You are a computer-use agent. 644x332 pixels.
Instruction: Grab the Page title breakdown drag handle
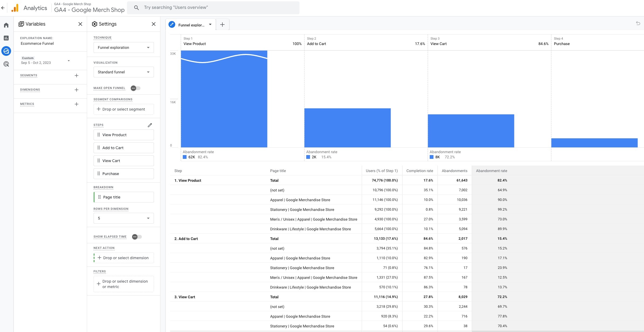pyautogui.click(x=99, y=197)
